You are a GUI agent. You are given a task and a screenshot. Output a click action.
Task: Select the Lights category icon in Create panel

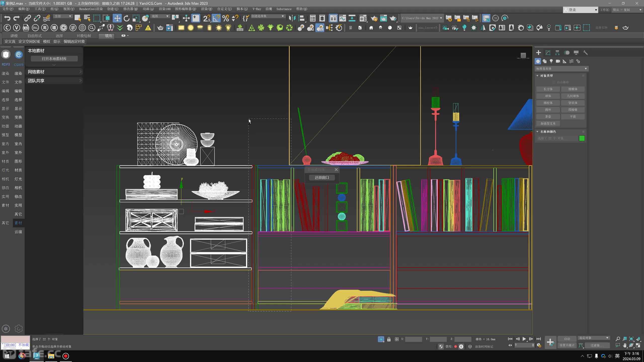click(551, 61)
